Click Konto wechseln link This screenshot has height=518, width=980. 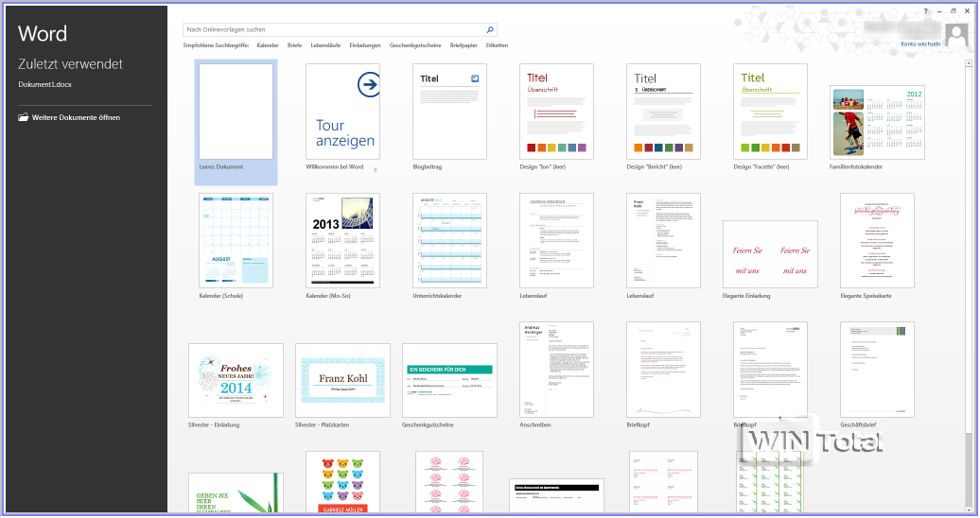point(920,43)
